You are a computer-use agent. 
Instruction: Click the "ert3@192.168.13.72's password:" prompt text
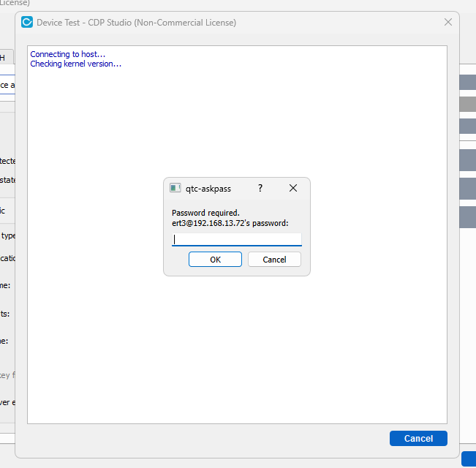click(x=230, y=223)
